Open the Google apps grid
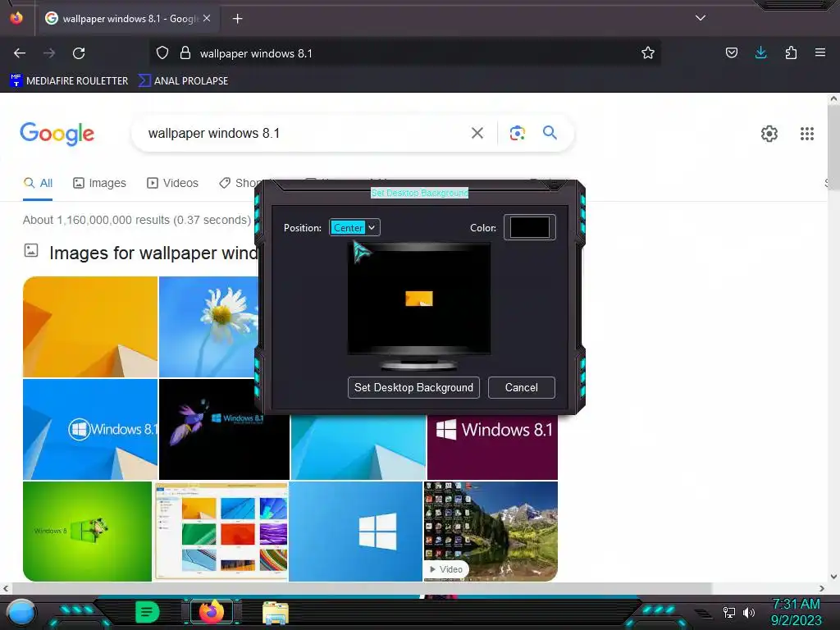Image resolution: width=840 pixels, height=630 pixels. (807, 134)
